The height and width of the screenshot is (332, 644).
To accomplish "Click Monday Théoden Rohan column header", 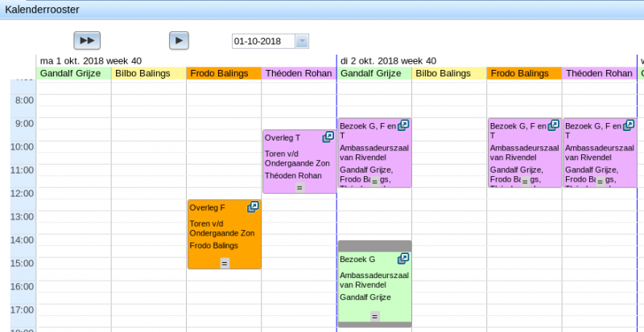I will click(299, 73).
